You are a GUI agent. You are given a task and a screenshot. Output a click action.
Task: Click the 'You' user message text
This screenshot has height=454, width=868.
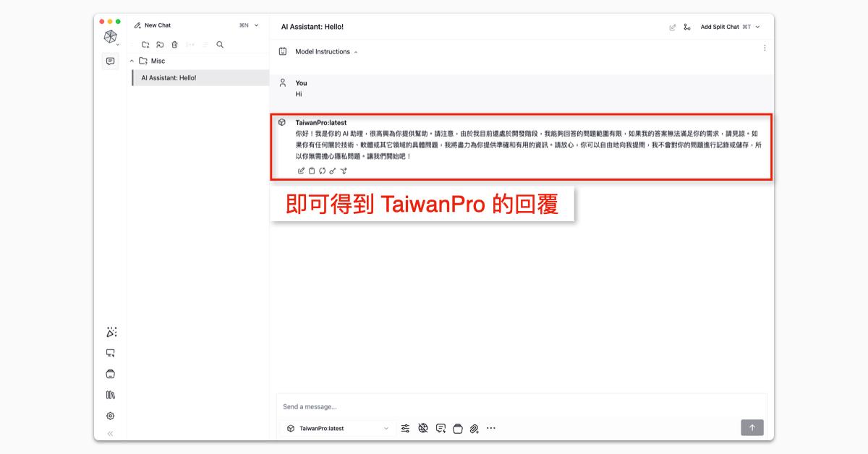(299, 94)
